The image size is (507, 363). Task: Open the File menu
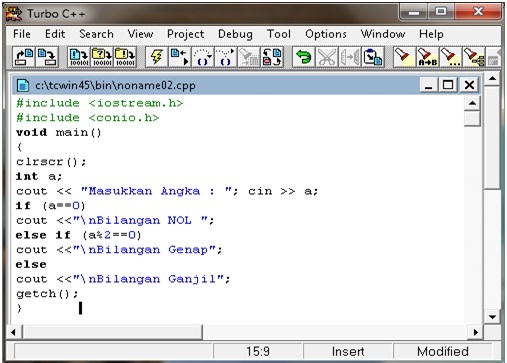point(22,34)
